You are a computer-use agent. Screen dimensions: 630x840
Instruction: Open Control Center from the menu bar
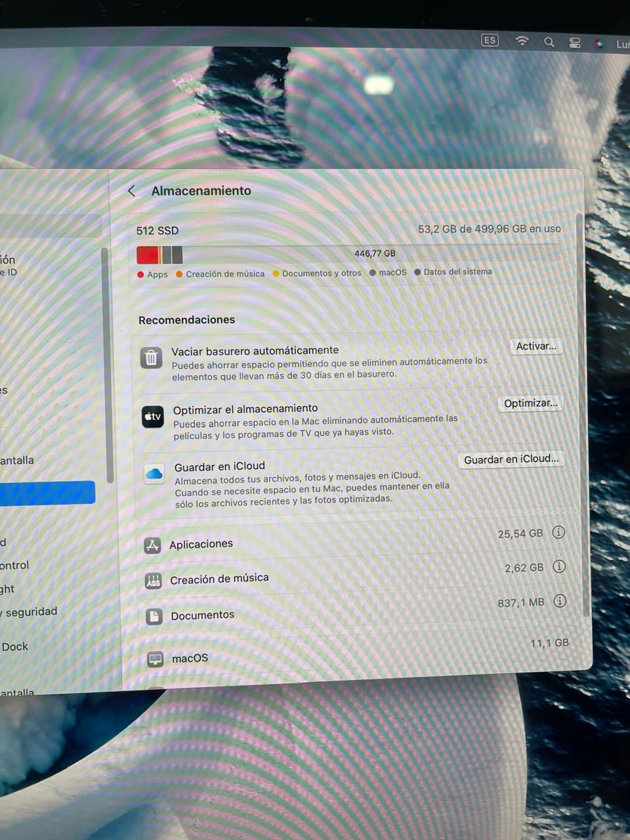click(x=574, y=42)
